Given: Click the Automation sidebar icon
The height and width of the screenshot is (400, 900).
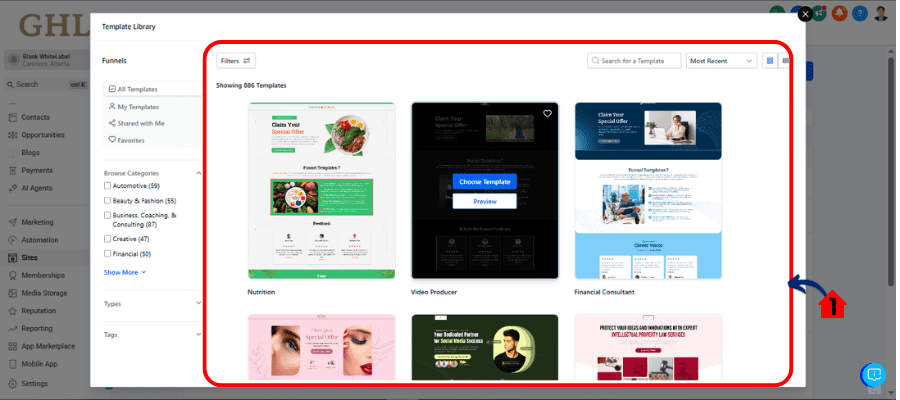Looking at the screenshot, I should pos(13,240).
